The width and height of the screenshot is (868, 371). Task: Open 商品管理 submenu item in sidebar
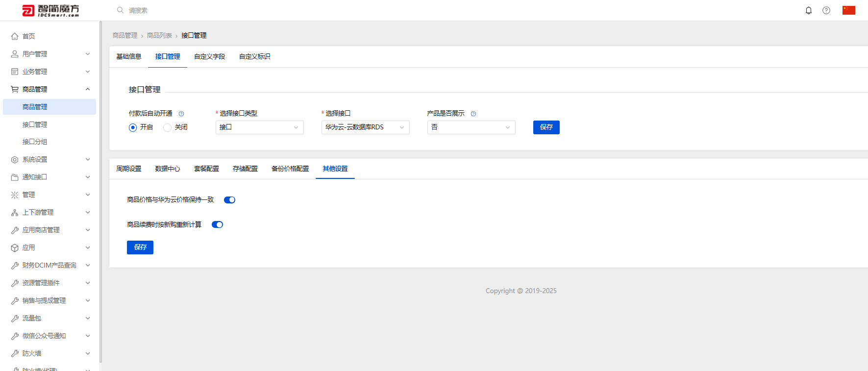(x=50, y=107)
